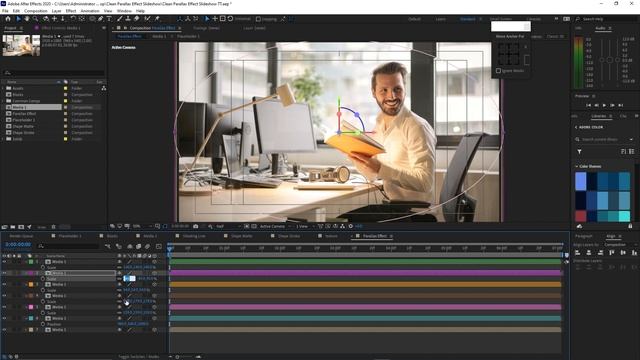Jump to last frame in Preview panel
640x360 pixels.
tap(620, 105)
